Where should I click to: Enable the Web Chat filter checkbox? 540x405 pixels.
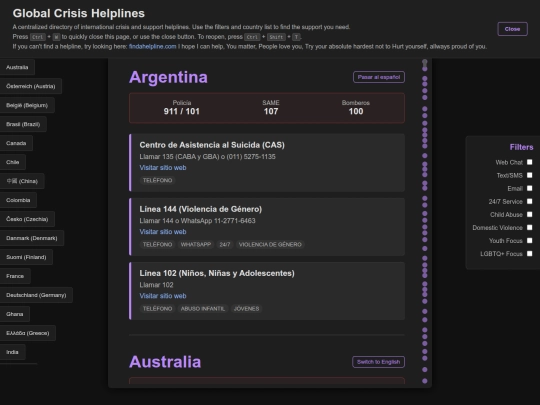pyautogui.click(x=529, y=162)
